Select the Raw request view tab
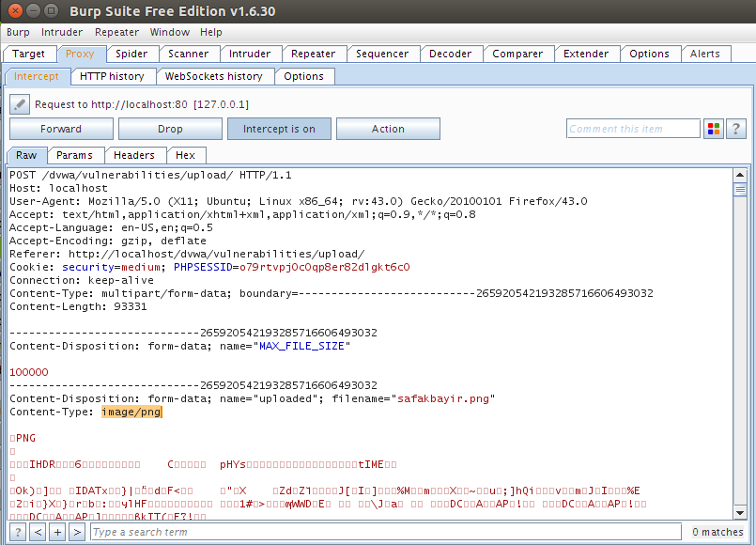Image resolution: width=756 pixels, height=545 pixels. click(26, 155)
